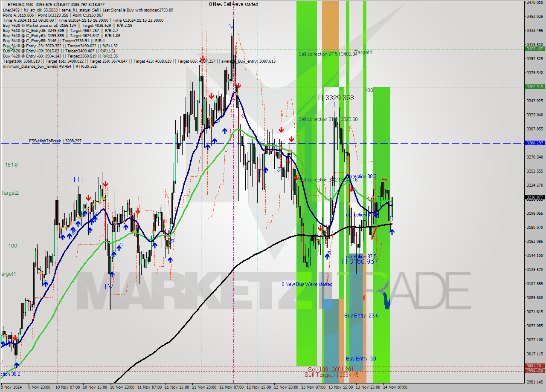Select the green 3360.519 price tag
The height and width of the screenshot is (392, 546).
pyautogui.click(x=534, y=87)
